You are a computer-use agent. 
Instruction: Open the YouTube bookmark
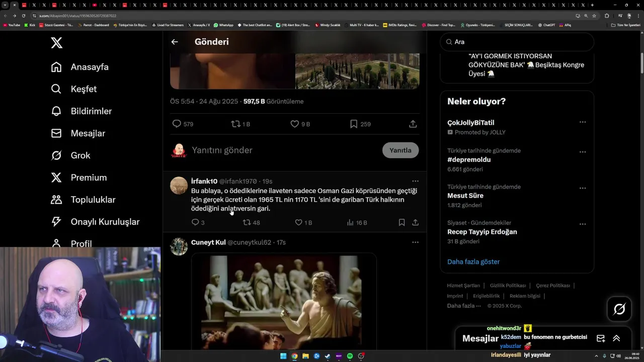coord(12,25)
